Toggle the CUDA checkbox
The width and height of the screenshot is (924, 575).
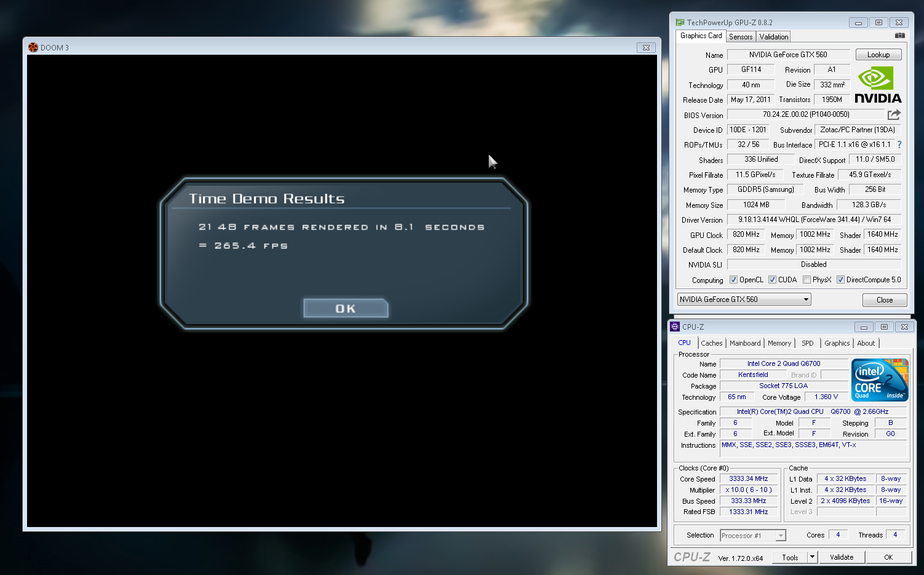(x=772, y=280)
